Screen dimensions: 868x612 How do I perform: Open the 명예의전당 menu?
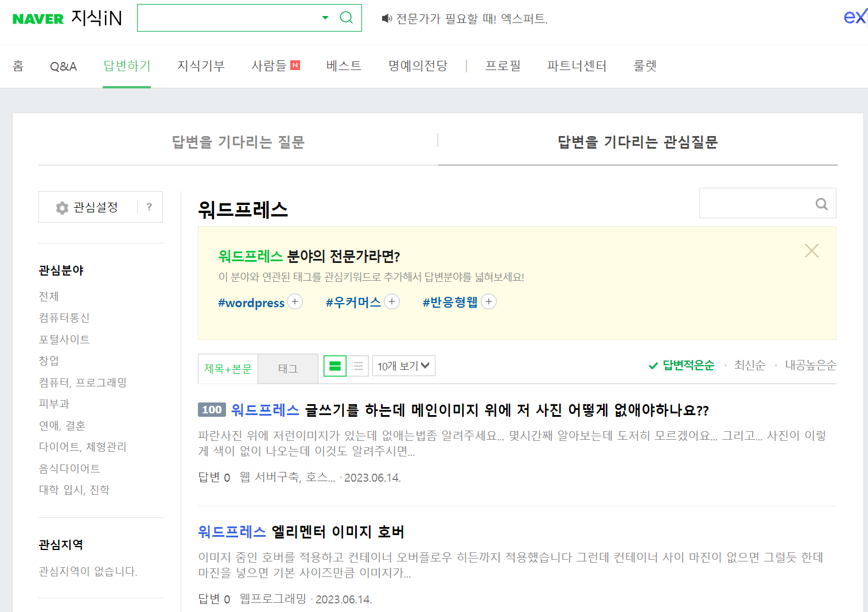coord(418,66)
